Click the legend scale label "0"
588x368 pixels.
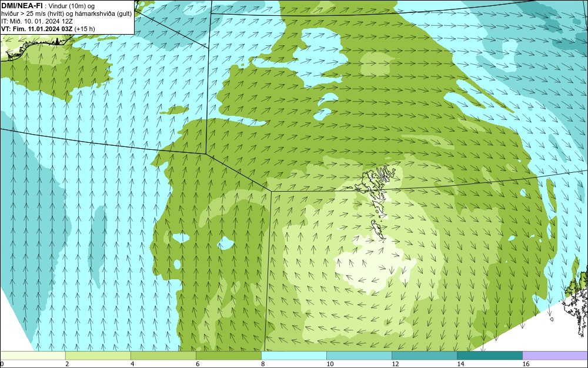2,364
